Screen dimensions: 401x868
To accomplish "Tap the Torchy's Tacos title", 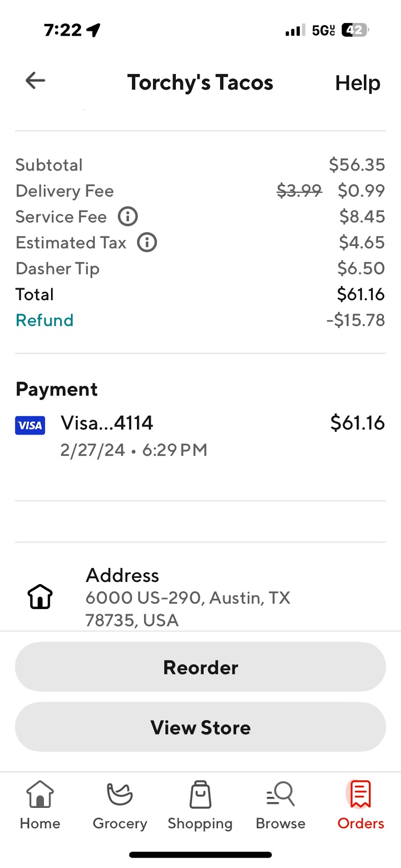I will [200, 83].
